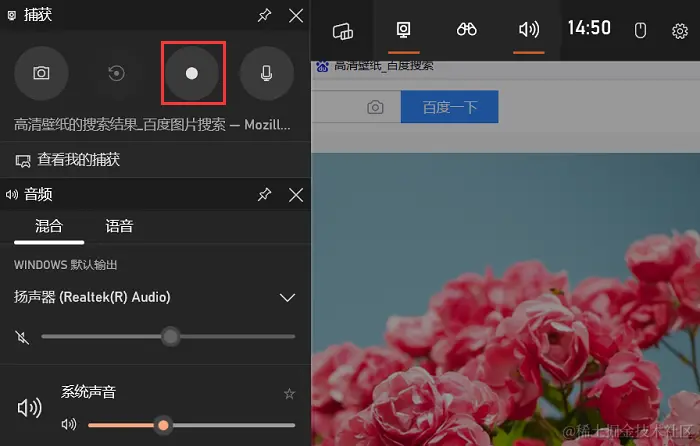
Task: Open the widget menu icon in Game Bar
Action: click(343, 31)
